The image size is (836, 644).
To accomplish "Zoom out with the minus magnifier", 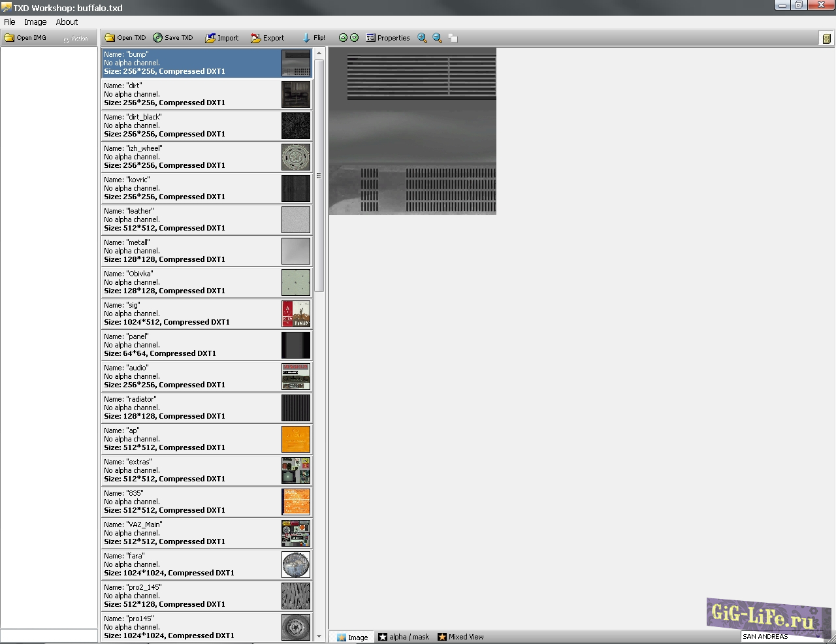I will pos(438,38).
